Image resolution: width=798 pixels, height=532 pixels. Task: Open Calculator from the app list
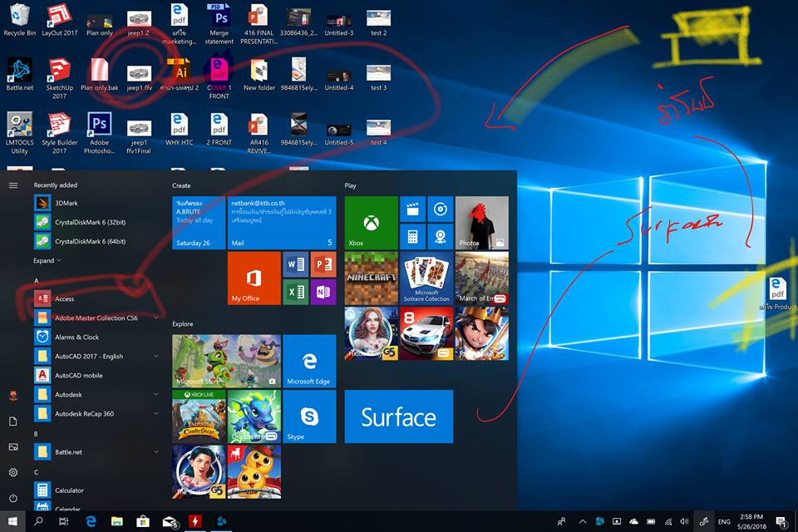click(96, 490)
